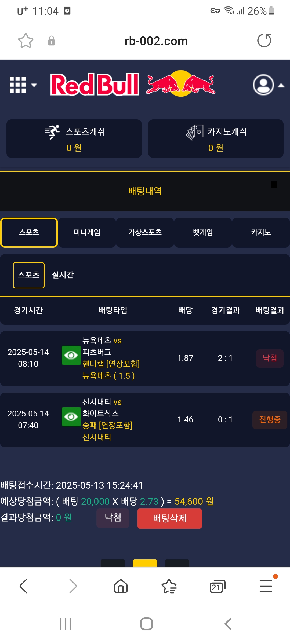The width and height of the screenshot is (290, 644).
Task: Switch to the 가상스포츠 tab
Action: pyautogui.click(x=145, y=232)
